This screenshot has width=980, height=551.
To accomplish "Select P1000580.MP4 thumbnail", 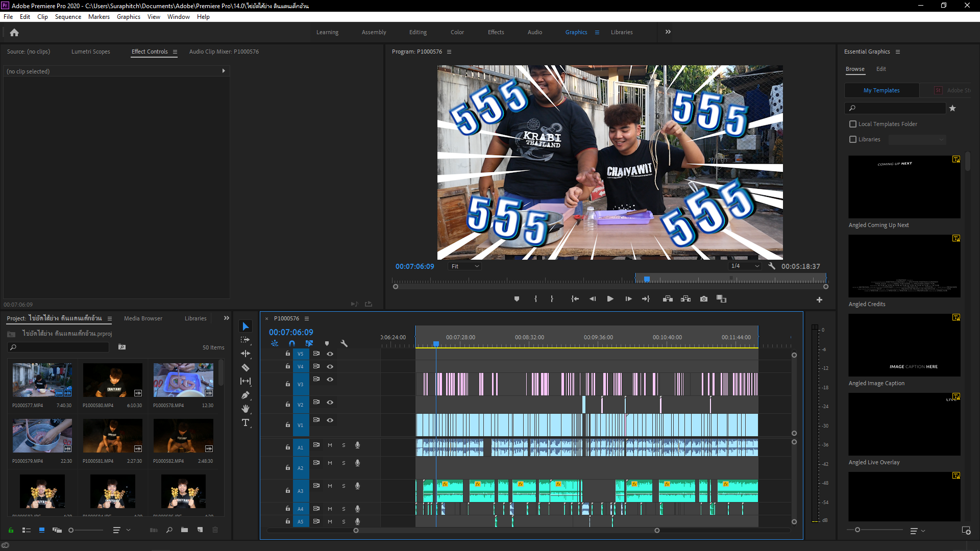I will (x=113, y=380).
